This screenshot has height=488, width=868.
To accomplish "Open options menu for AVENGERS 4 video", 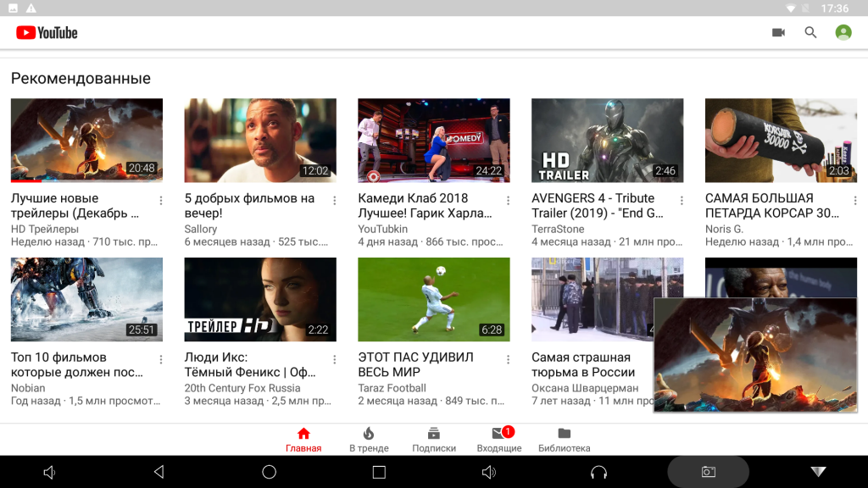I will click(x=682, y=201).
